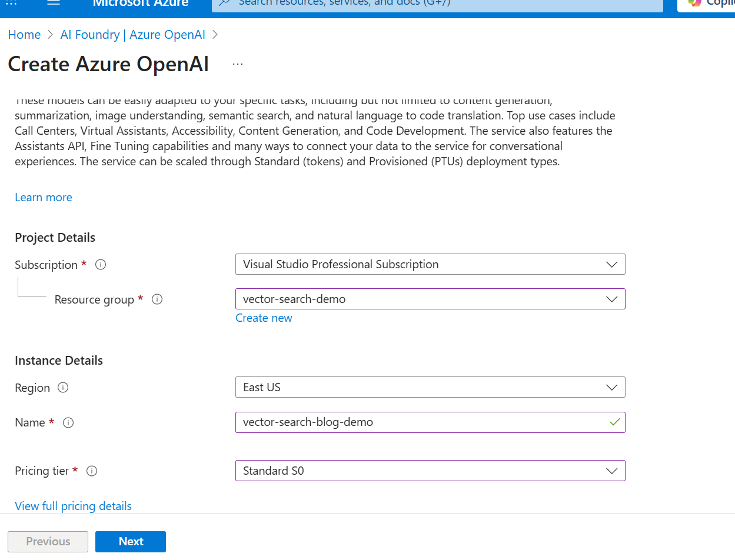The height and width of the screenshot is (560, 735).
Task: Click the Project Details heading
Action: (x=55, y=238)
